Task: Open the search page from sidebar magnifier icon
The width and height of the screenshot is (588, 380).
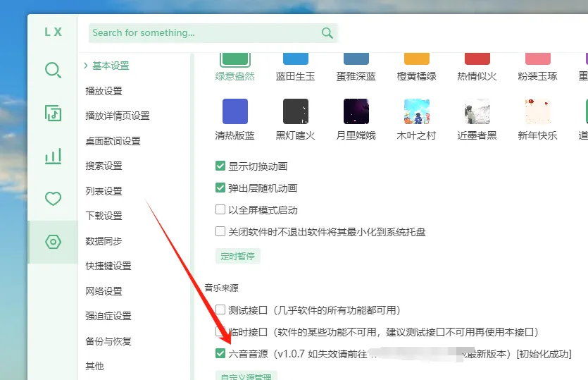Action: pyautogui.click(x=53, y=70)
